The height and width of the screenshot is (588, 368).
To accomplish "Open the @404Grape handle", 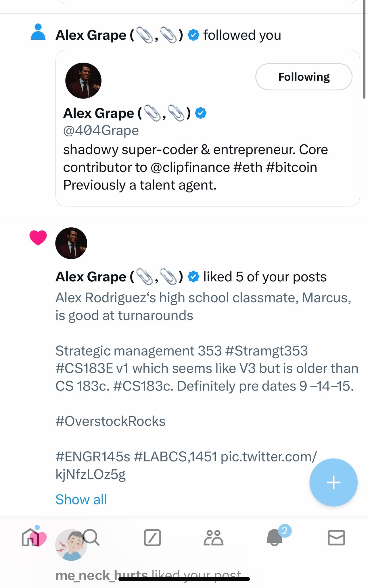I will (101, 131).
